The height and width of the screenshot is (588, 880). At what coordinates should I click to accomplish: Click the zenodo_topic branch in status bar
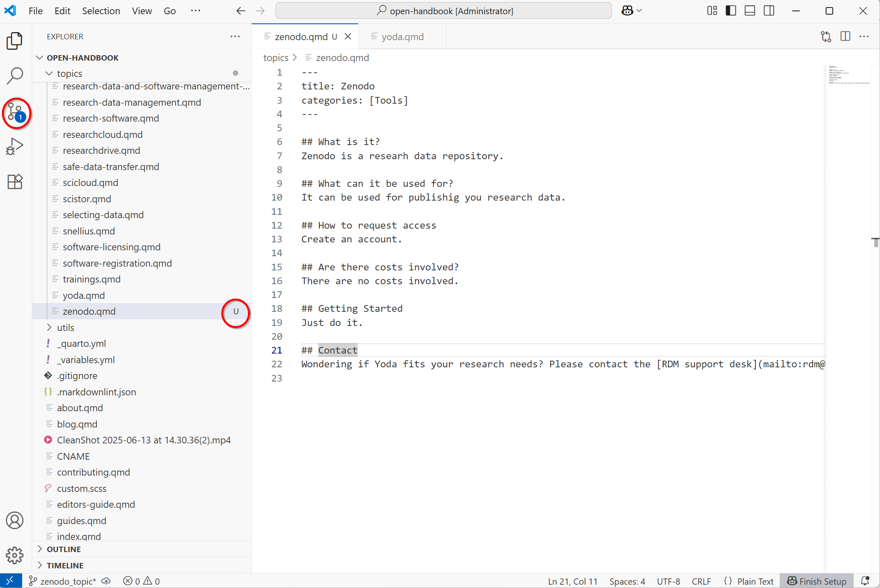click(x=63, y=581)
